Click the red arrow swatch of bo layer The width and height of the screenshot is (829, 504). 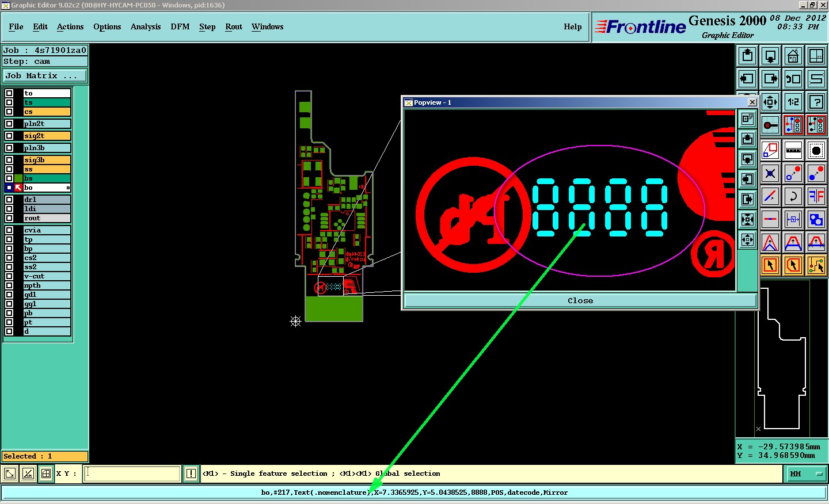(x=18, y=188)
